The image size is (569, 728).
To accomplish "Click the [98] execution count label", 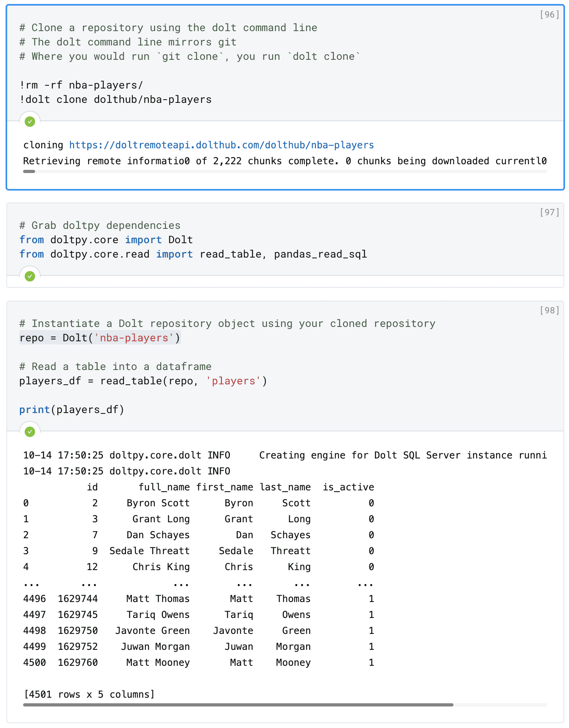I will pyautogui.click(x=549, y=311).
